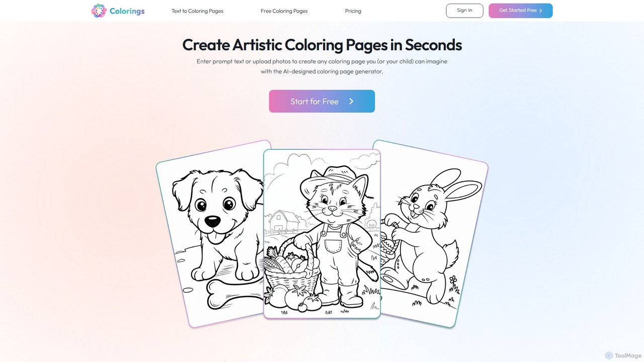Click the chevron in Get Started Free

pyautogui.click(x=541, y=11)
